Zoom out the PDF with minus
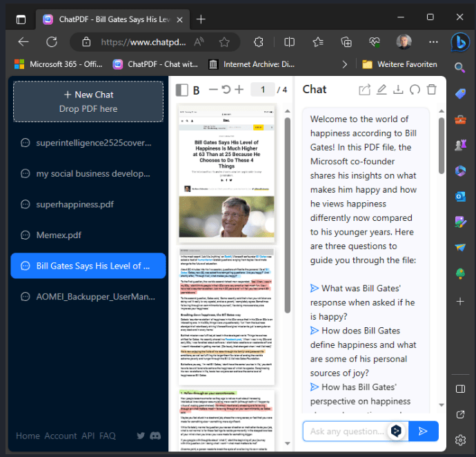Screen dimensions: 476x457 click(x=212, y=89)
